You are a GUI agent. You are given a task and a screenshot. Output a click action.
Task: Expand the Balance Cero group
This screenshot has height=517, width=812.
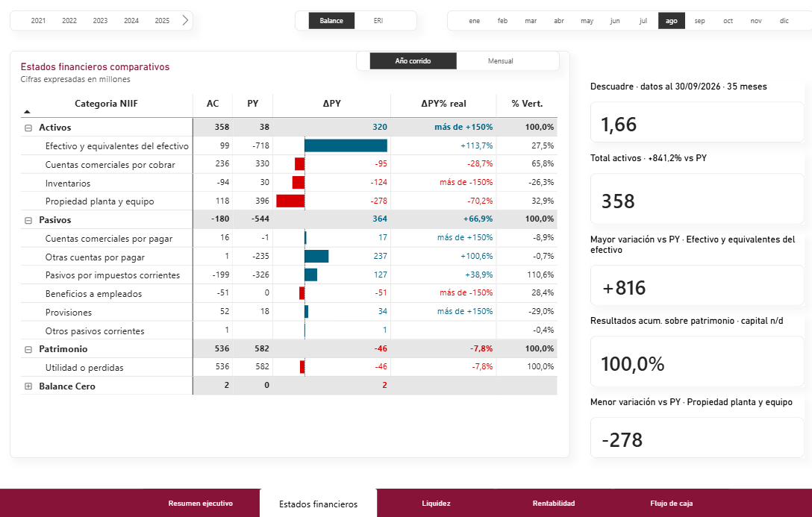[x=28, y=386]
